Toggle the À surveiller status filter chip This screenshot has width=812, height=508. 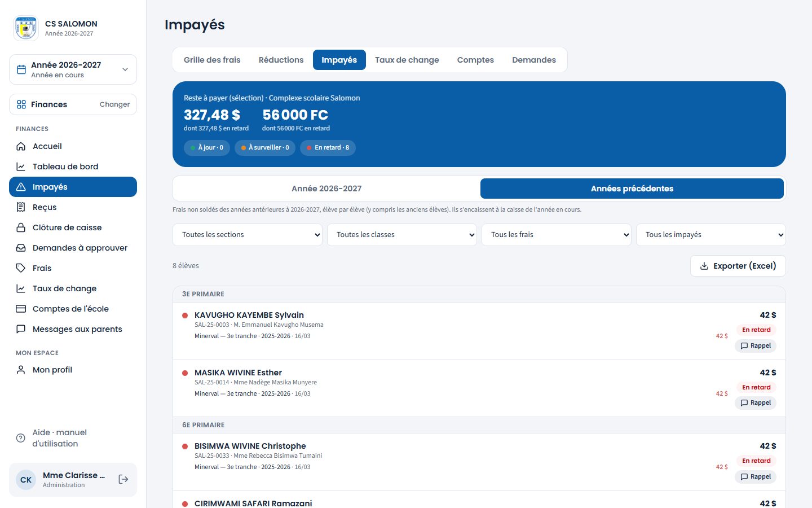click(265, 147)
